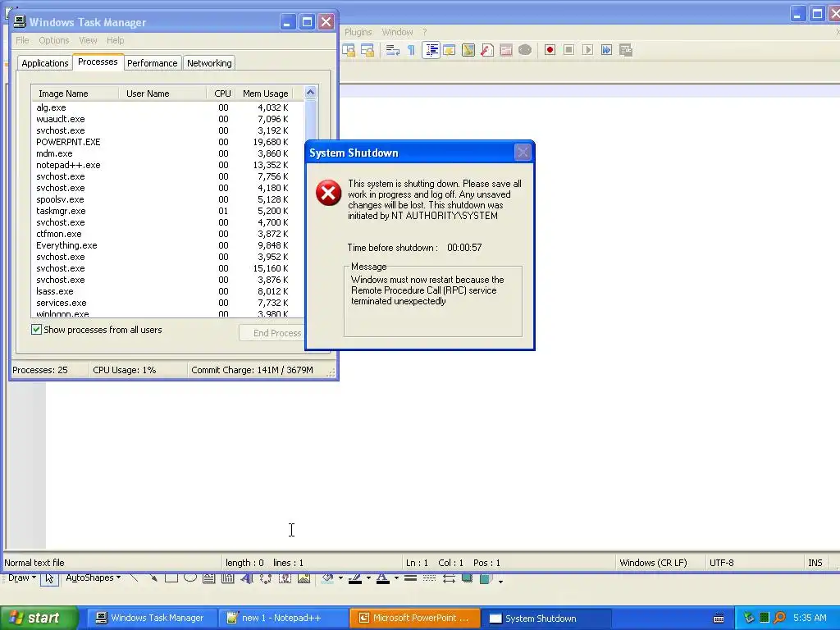
Task: Open the AutoShapes dropdown menu
Action: coord(93,577)
